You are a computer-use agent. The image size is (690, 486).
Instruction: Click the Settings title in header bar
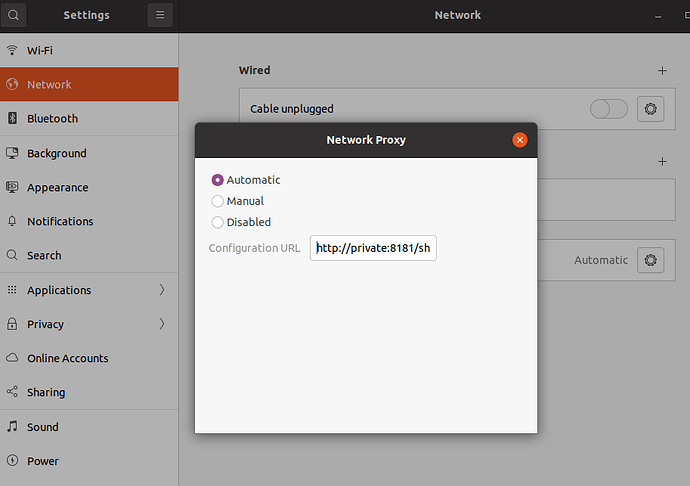click(86, 15)
